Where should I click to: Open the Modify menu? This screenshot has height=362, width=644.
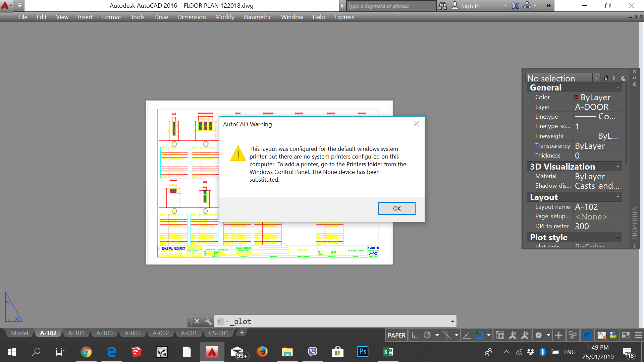(224, 17)
